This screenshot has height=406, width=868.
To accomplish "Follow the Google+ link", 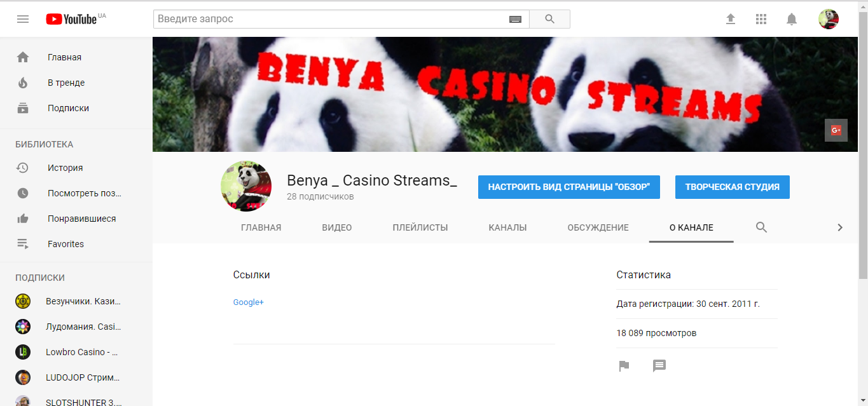I will click(x=249, y=302).
